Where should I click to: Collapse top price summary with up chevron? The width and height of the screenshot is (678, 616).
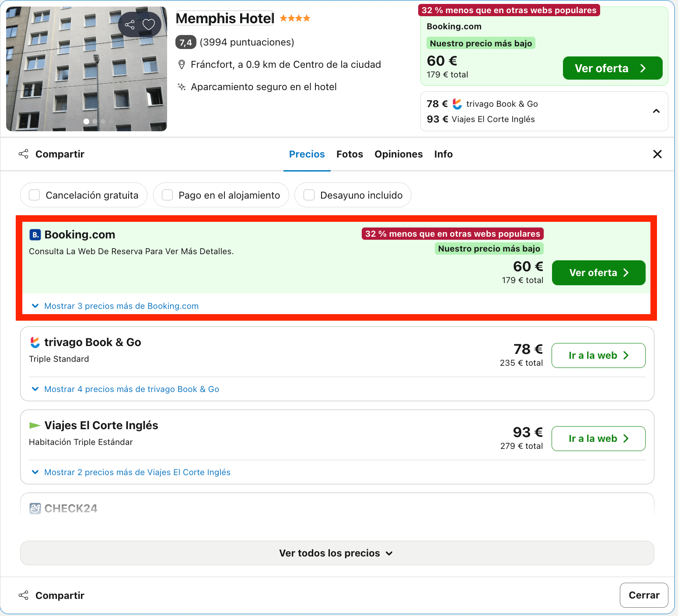click(656, 111)
